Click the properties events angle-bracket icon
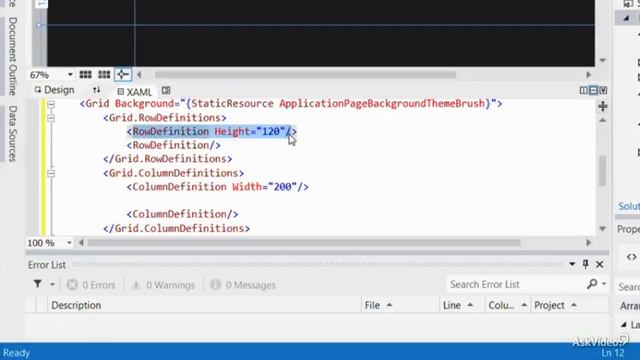This screenshot has height=360, width=640. click(631, 257)
